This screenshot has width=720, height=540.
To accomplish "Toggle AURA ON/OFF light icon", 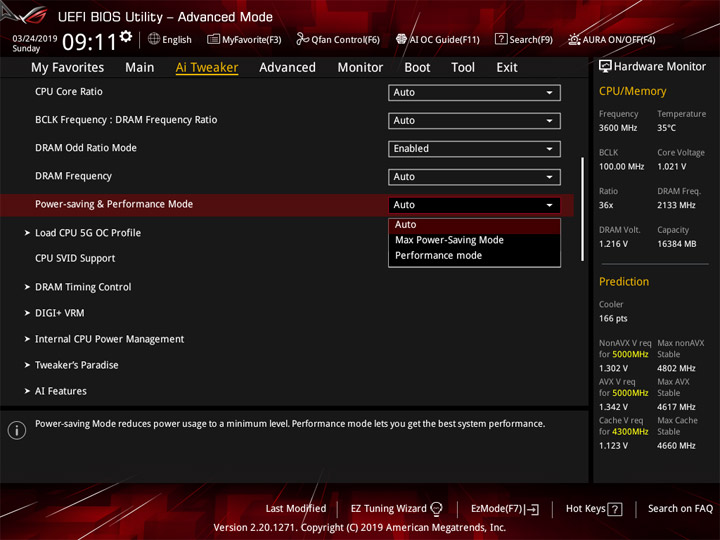I will tap(574, 39).
